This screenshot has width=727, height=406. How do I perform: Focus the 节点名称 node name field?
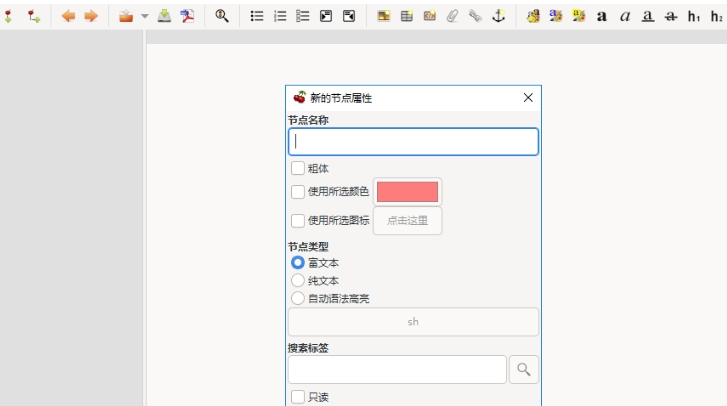pyautogui.click(x=413, y=141)
